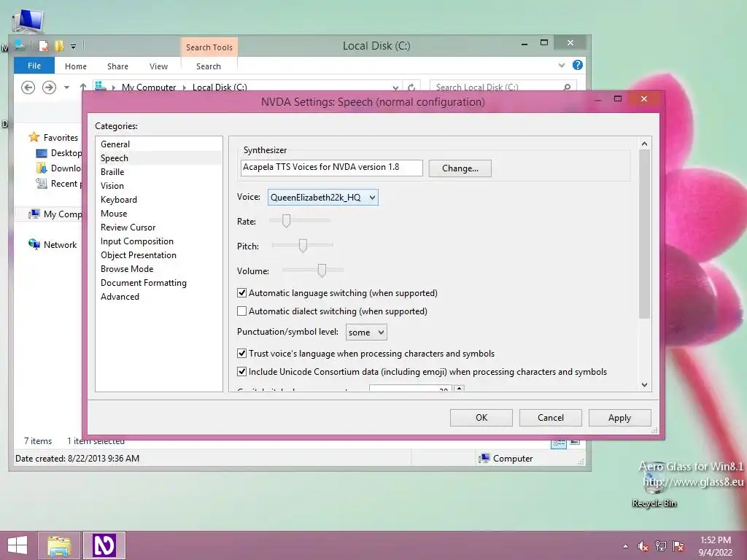Open the Share ribbon tab
The width and height of the screenshot is (747, 560).
117,66
